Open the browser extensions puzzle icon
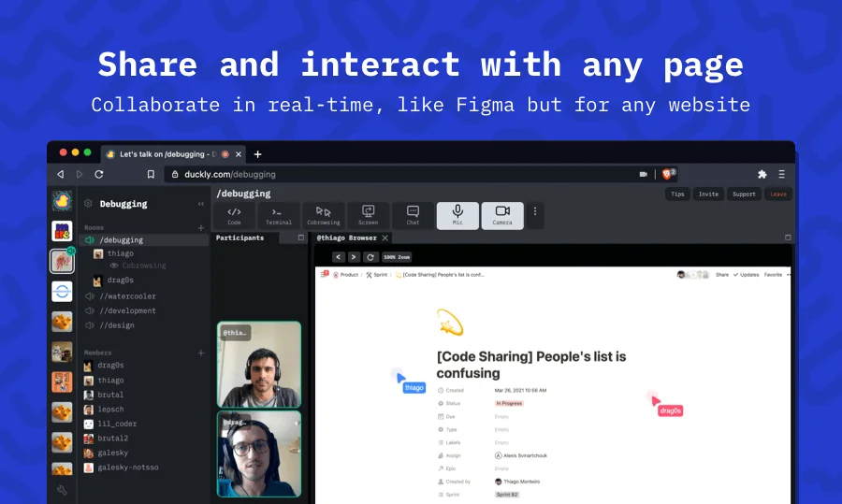The width and height of the screenshot is (842, 504). point(762,175)
